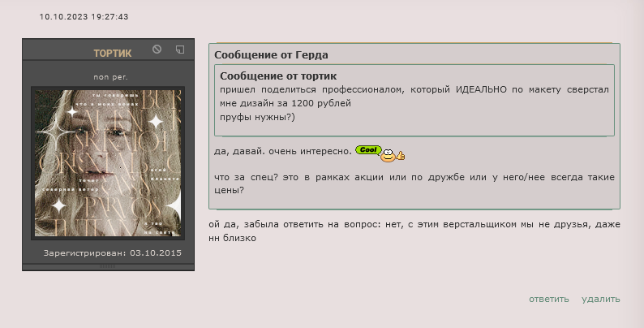Click the line да, давай. очень интересно.
This screenshot has height=328, width=644.
click(283, 151)
